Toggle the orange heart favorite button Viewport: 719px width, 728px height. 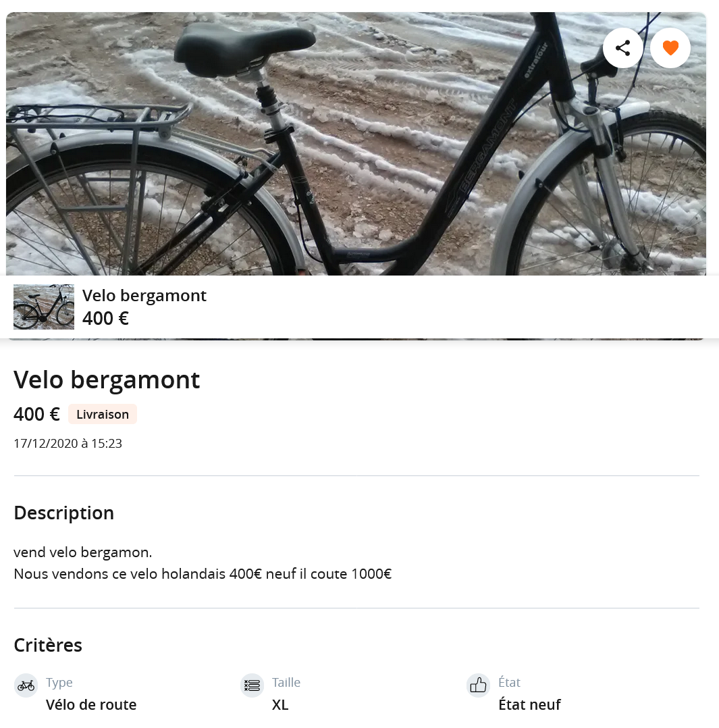point(670,48)
